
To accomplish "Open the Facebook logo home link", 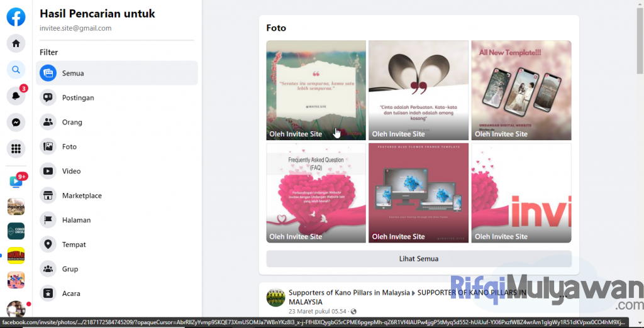I will point(16,17).
